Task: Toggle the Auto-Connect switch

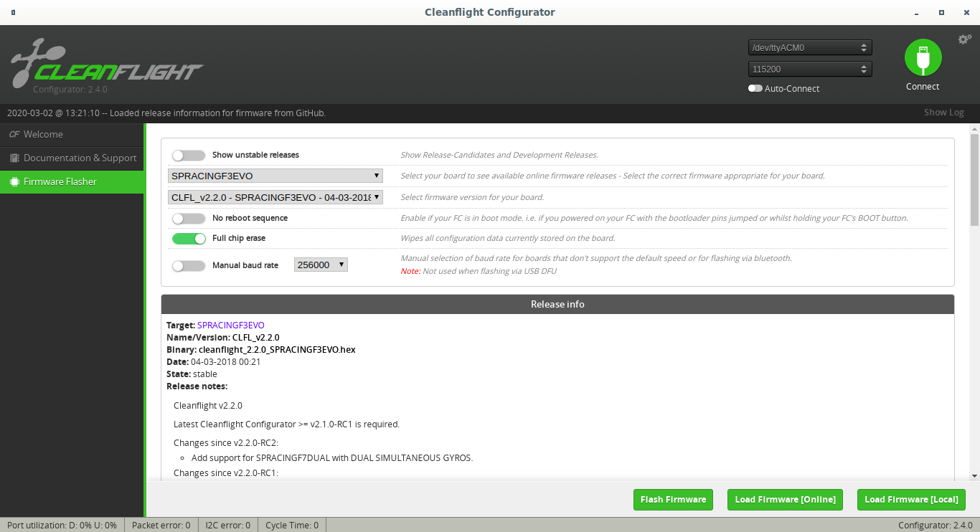Action: pyautogui.click(x=755, y=89)
